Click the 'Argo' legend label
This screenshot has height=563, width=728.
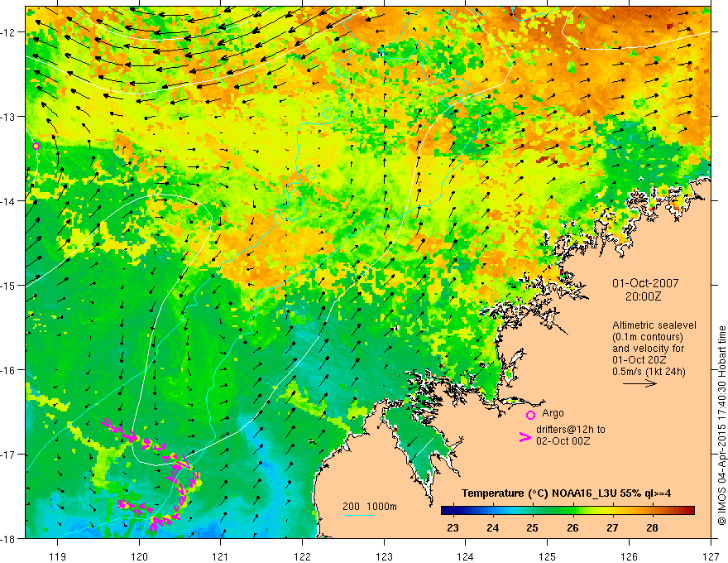553,413
